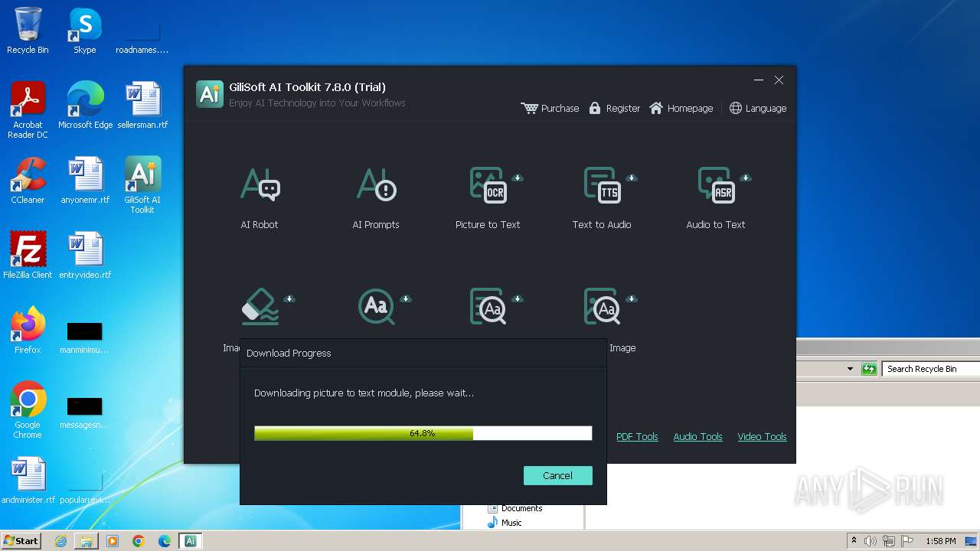
Task: Open the Register option
Action: (x=614, y=108)
